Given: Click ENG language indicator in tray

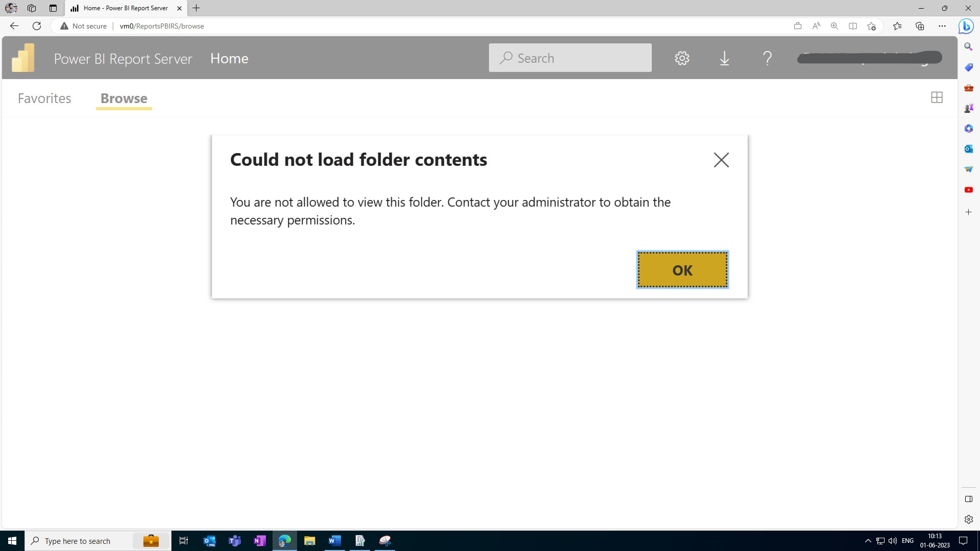Looking at the screenshot, I should [908, 541].
